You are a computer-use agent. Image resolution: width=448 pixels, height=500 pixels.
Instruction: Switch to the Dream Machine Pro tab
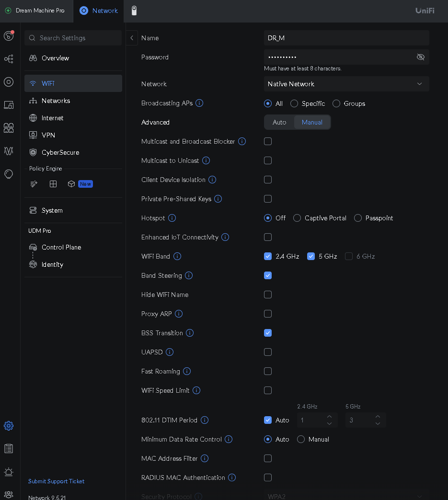point(35,11)
